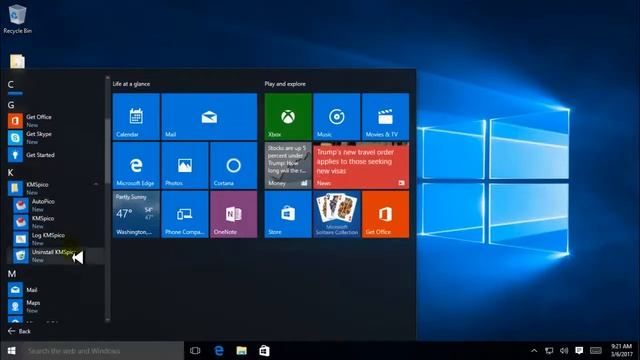Launch AutoPico from KMSpico folder
640x360 pixels.
pyautogui.click(x=55, y=205)
